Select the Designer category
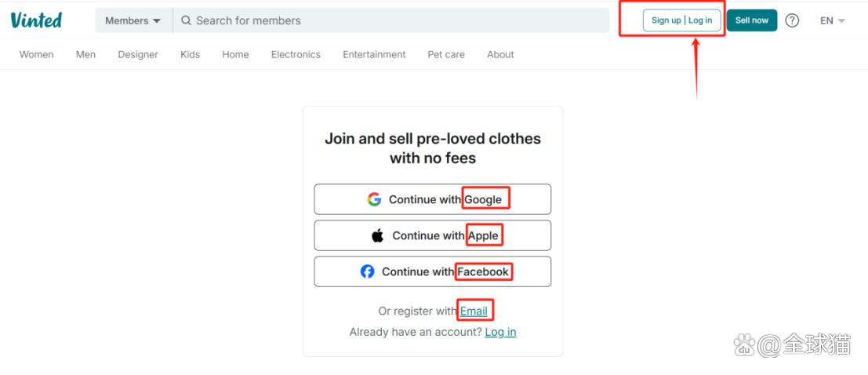Viewport: 868px width, 375px height. [138, 54]
